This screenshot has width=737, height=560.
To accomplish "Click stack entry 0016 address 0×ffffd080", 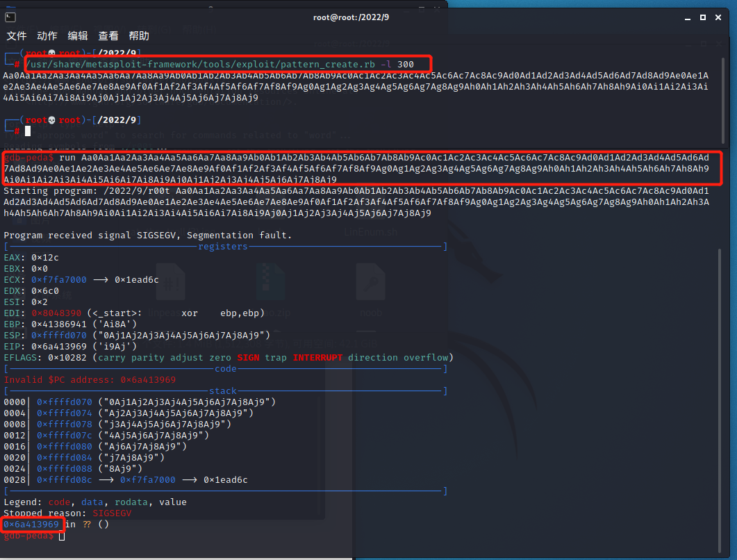I will coord(65,447).
